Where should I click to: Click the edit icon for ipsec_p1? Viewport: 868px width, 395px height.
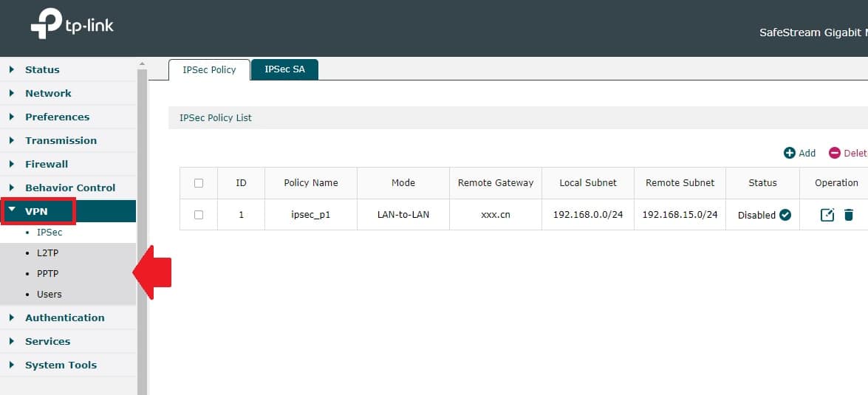[x=827, y=215]
